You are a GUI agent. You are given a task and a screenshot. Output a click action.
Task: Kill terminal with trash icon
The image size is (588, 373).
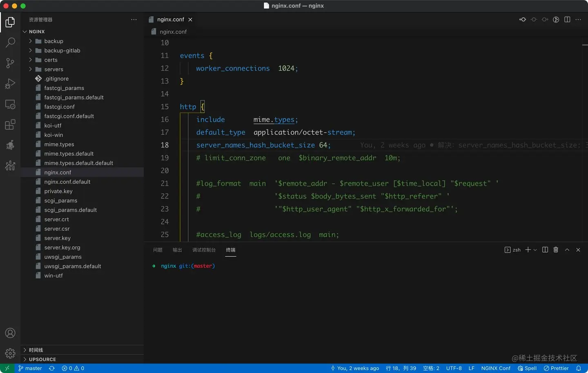(x=556, y=250)
